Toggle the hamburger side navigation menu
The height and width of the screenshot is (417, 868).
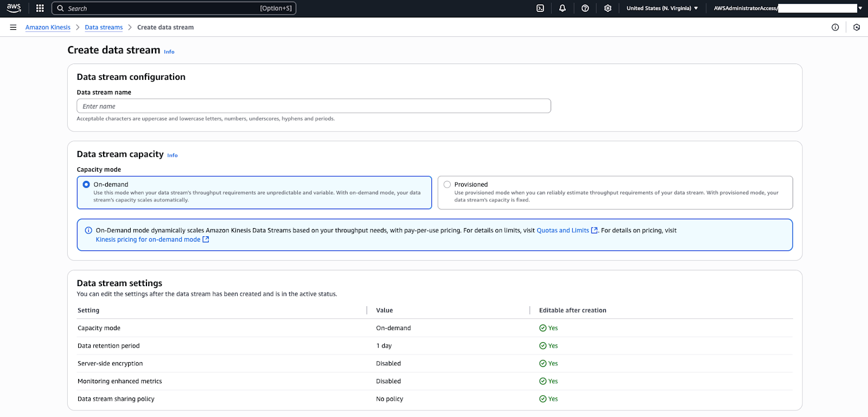[x=13, y=27]
